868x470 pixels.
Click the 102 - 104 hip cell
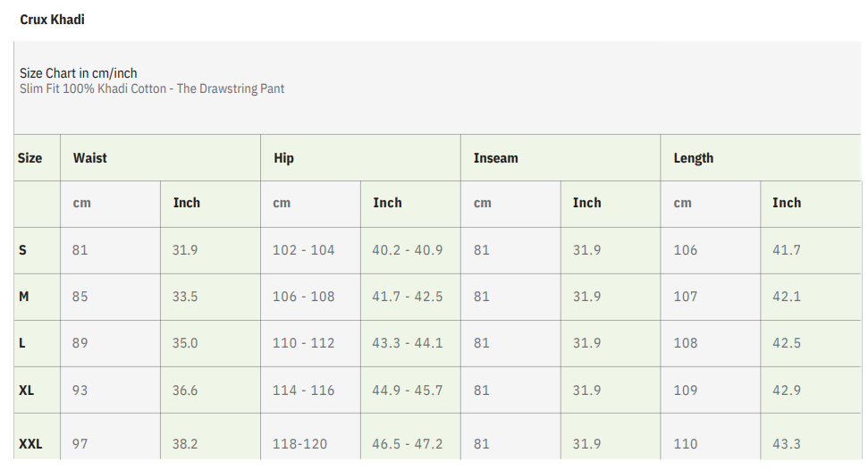303,250
